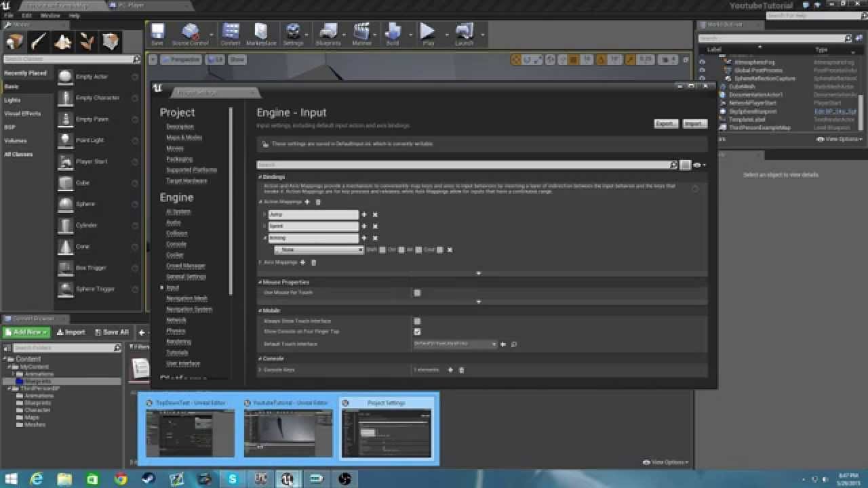
Task: Clear Axis Mappings with trash icon
Action: (x=313, y=262)
